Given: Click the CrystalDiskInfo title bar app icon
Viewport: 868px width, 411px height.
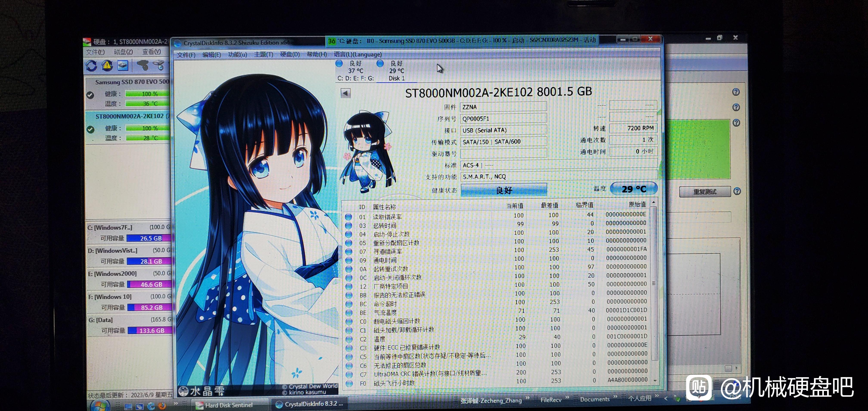Looking at the screenshot, I should (178, 43).
